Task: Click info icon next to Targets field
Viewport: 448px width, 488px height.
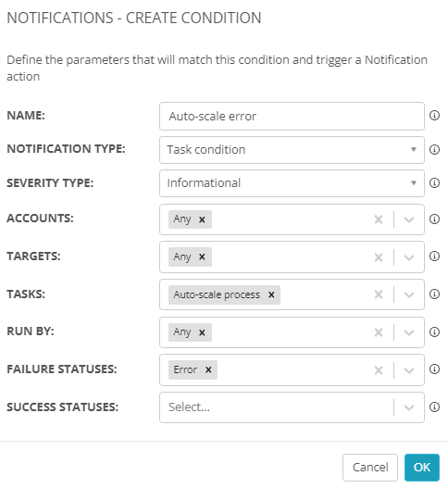Action: pos(434,257)
